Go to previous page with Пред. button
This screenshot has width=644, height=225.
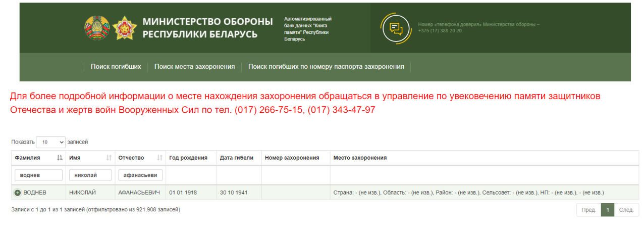[x=588, y=210]
